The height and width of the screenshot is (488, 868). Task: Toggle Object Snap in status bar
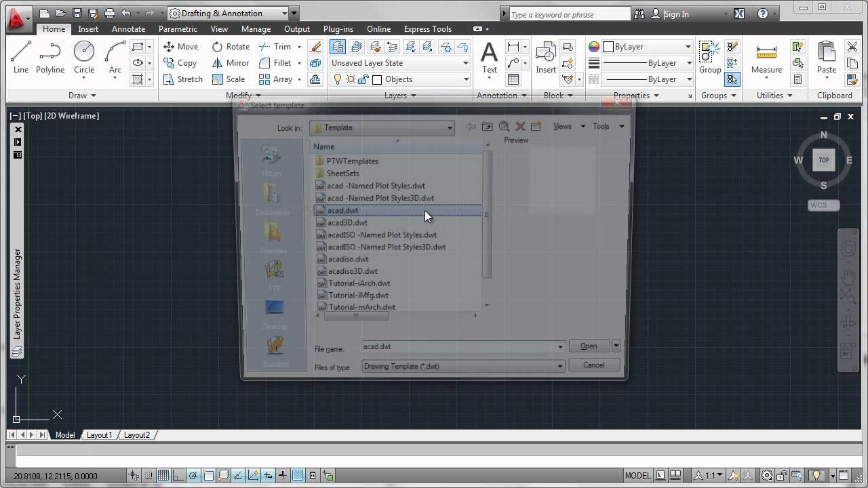click(x=208, y=476)
